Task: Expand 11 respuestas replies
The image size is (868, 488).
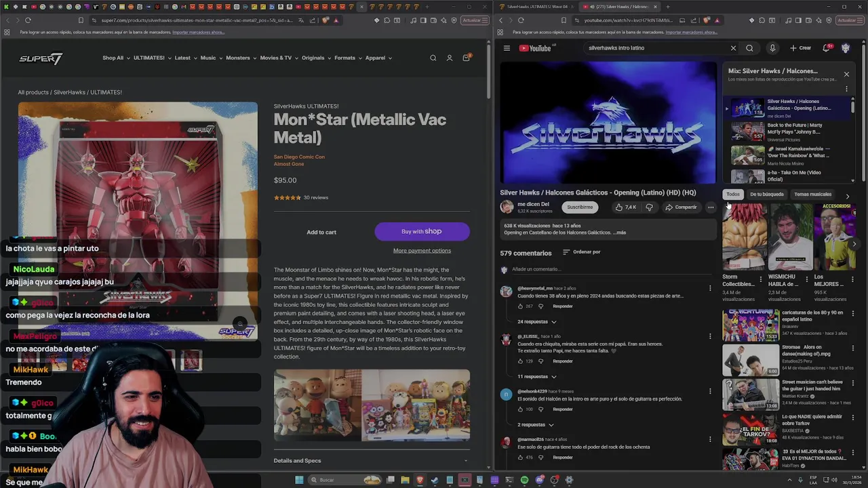Action: tap(537, 377)
